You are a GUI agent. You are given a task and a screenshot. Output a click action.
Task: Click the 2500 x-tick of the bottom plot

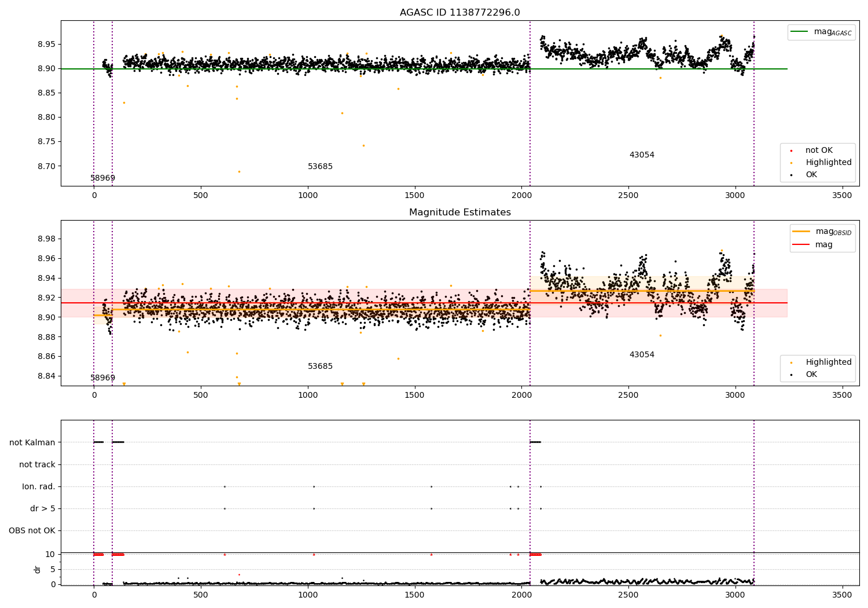click(628, 594)
